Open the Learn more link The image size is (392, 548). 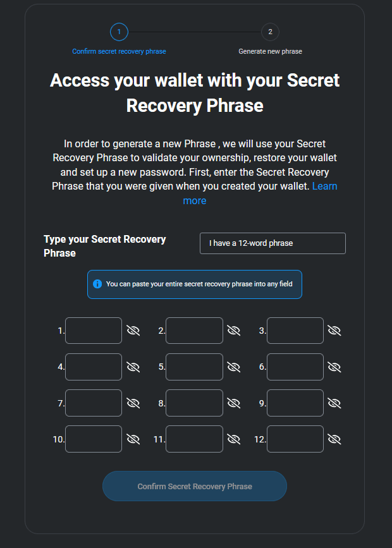(195, 200)
